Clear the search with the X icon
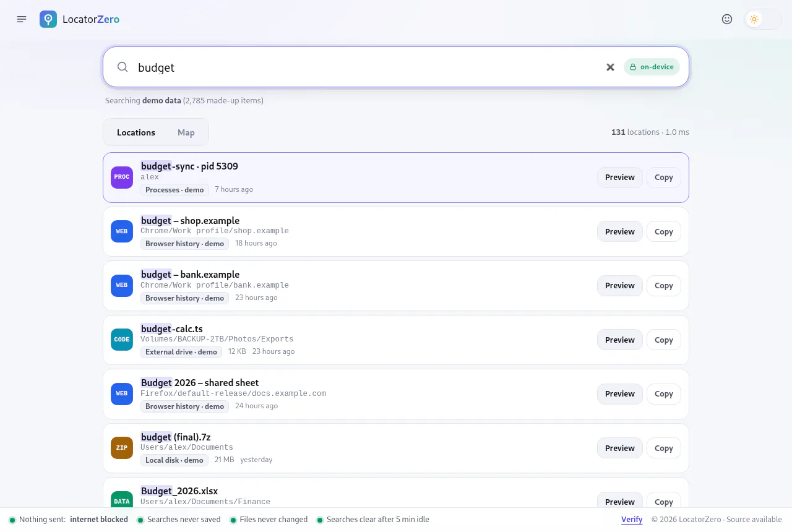 [610, 67]
